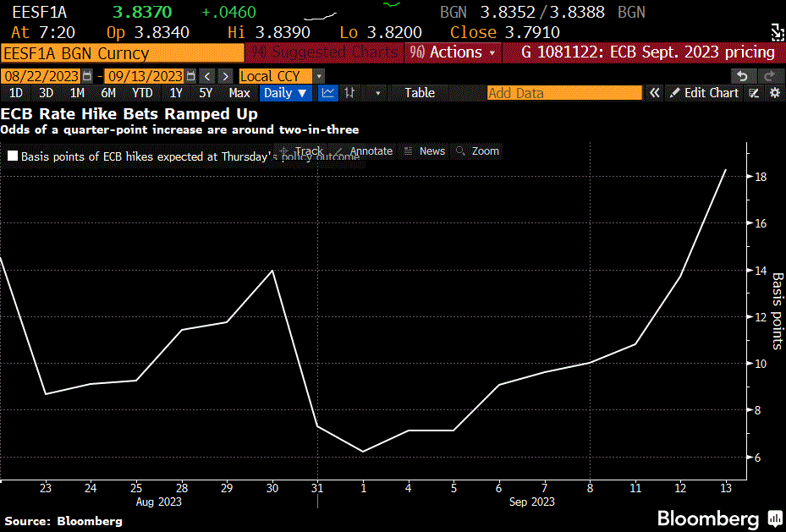This screenshot has height=532, width=786.
Task: Click the 13 date label on x-axis
Action: click(x=726, y=488)
